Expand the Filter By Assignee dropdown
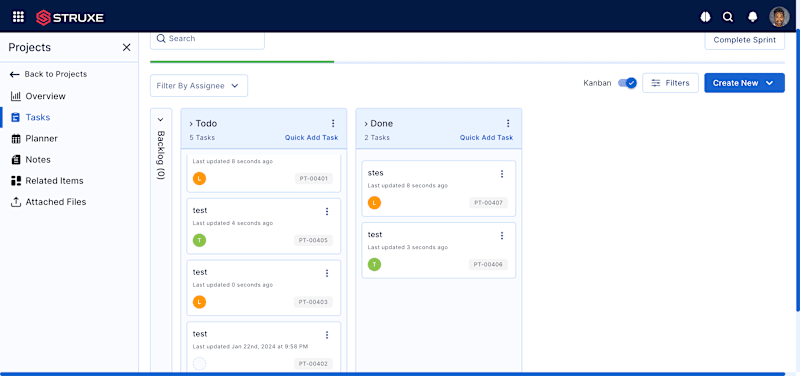Viewport: 800px width, 376px height. [x=198, y=86]
